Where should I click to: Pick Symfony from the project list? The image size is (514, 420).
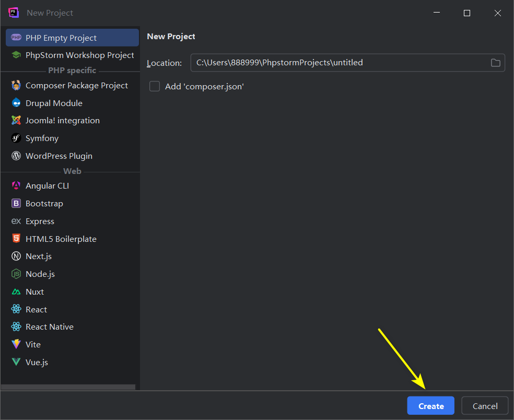pyautogui.click(x=72, y=138)
